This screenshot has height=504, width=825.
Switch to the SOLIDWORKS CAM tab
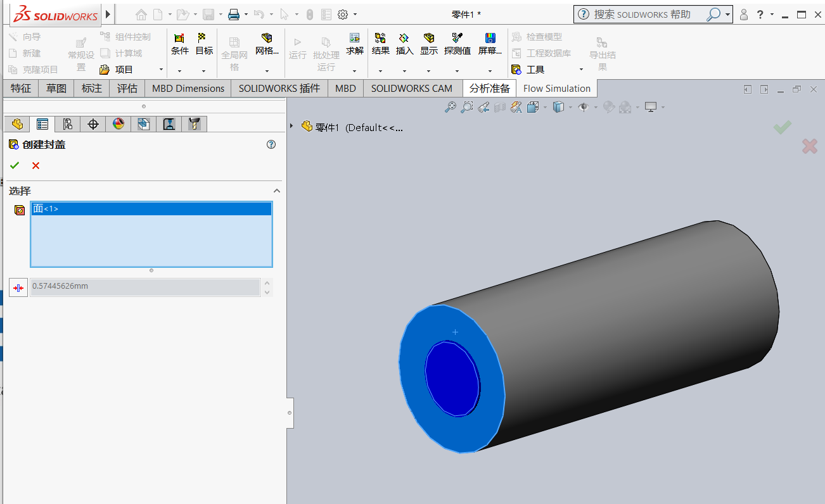[x=412, y=88]
